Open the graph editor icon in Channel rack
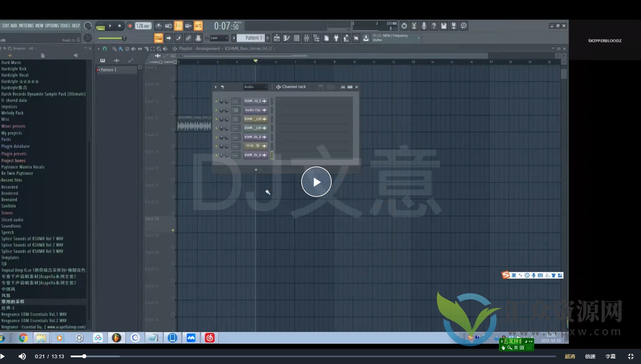 [x=343, y=87]
